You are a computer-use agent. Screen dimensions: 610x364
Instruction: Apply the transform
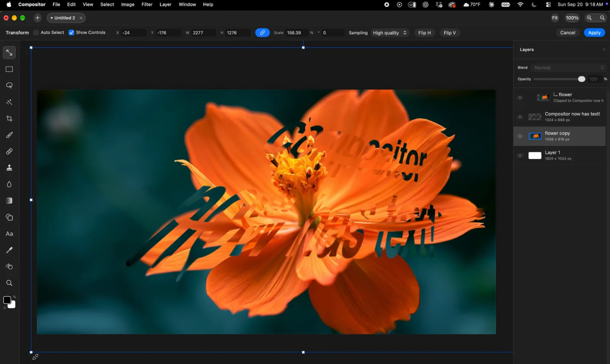point(594,33)
